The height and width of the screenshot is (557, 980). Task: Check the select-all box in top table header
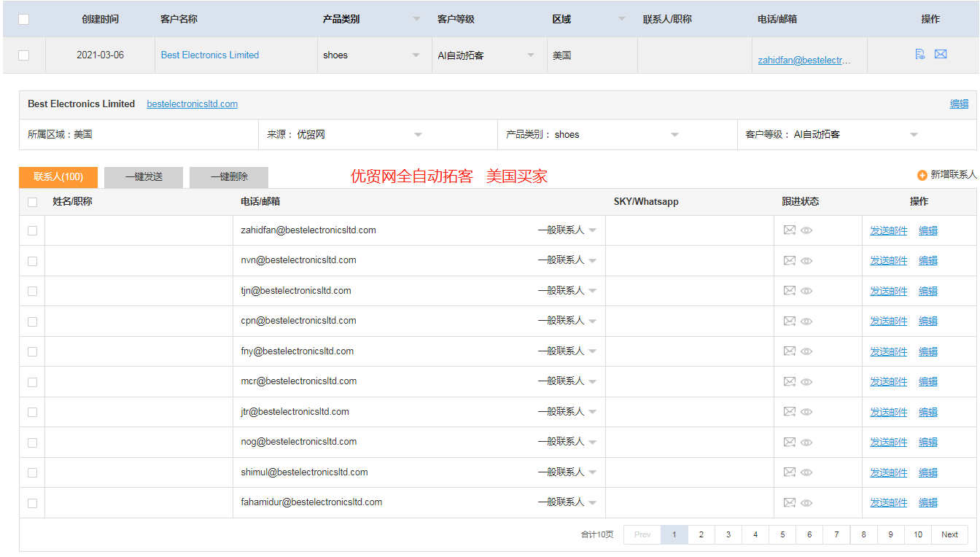click(24, 19)
